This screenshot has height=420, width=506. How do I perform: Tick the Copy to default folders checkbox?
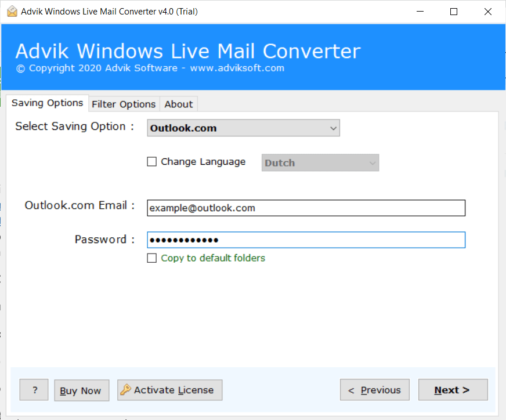tap(151, 258)
